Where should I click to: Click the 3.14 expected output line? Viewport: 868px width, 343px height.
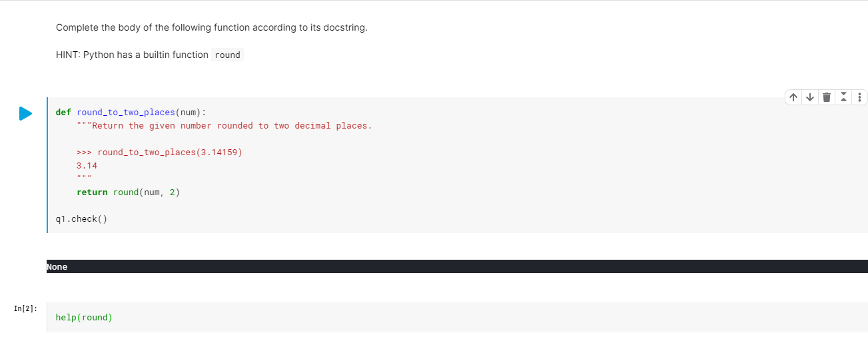87,166
